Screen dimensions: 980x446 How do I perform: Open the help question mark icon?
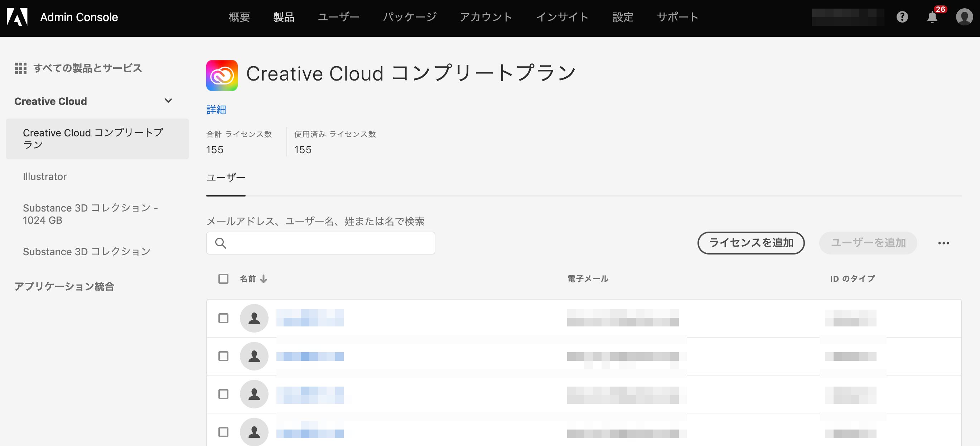pyautogui.click(x=902, y=17)
